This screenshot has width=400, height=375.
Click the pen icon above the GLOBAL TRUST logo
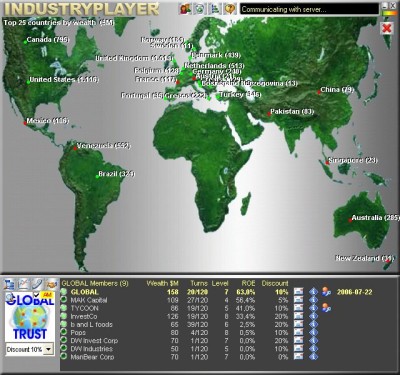[37, 284]
